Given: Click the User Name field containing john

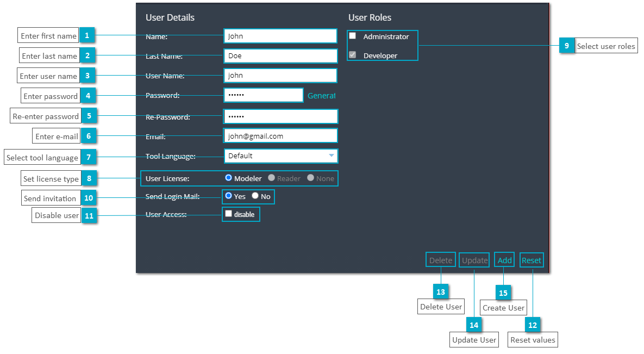Looking at the screenshot, I should [x=280, y=76].
